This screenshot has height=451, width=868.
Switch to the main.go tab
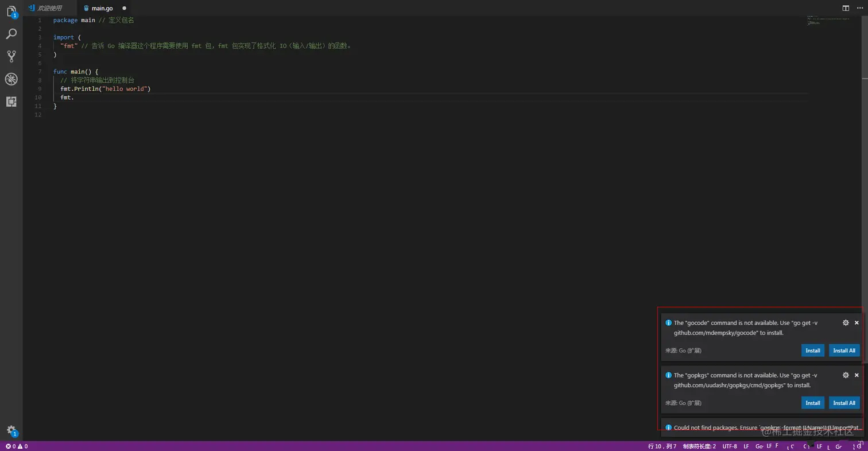pos(102,8)
